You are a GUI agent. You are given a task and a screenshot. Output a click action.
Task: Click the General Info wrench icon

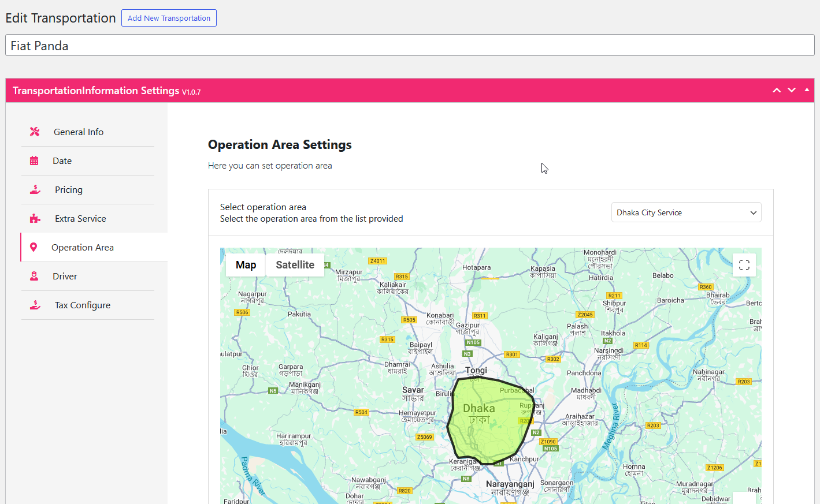(35, 132)
